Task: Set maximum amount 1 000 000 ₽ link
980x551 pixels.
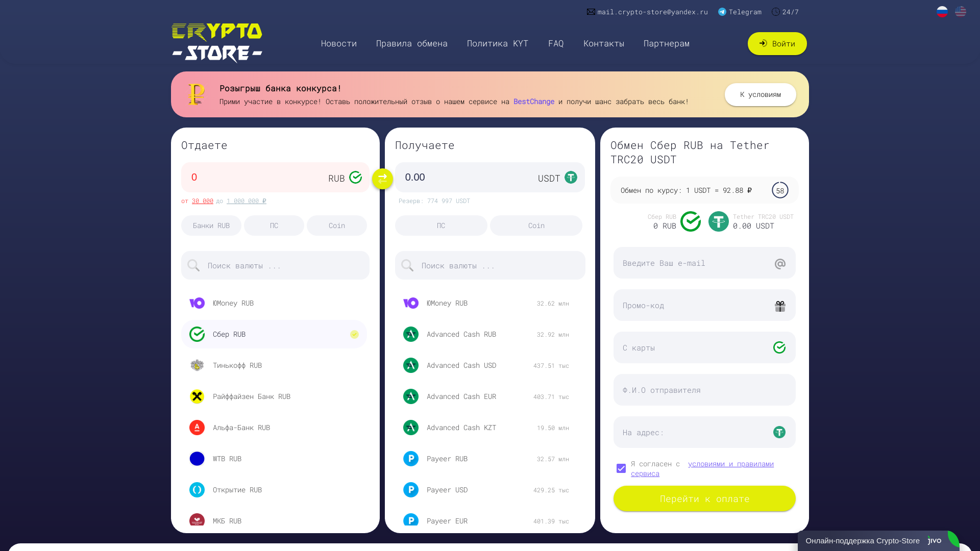Action: 247,201
